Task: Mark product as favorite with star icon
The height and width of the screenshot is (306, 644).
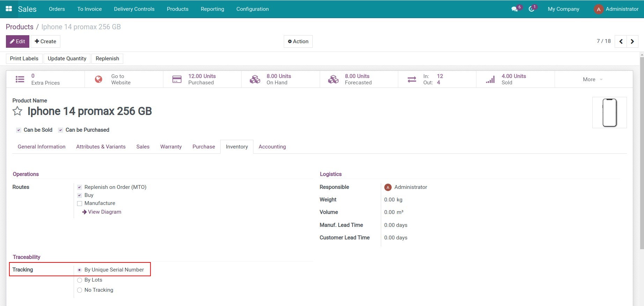Action: click(17, 111)
